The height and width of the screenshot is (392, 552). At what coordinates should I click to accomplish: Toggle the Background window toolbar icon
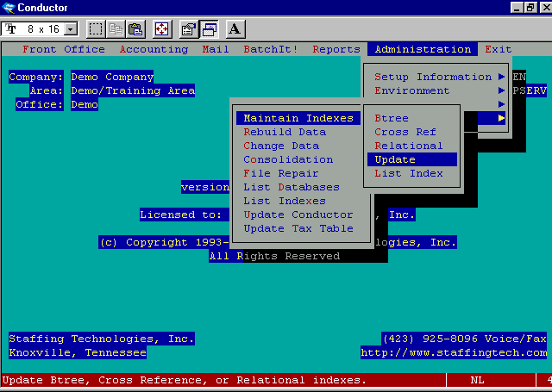click(x=209, y=29)
